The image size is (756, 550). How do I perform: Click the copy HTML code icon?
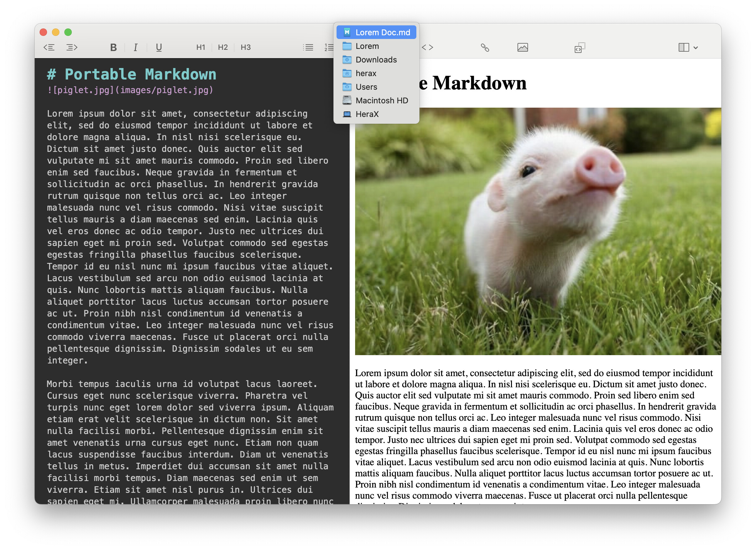pyautogui.click(x=580, y=47)
